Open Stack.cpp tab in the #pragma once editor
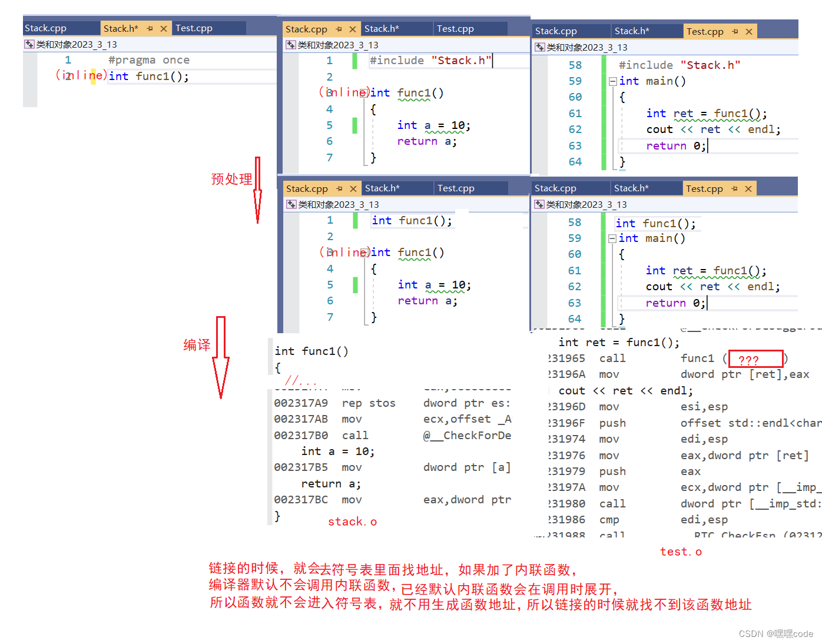 pos(45,28)
